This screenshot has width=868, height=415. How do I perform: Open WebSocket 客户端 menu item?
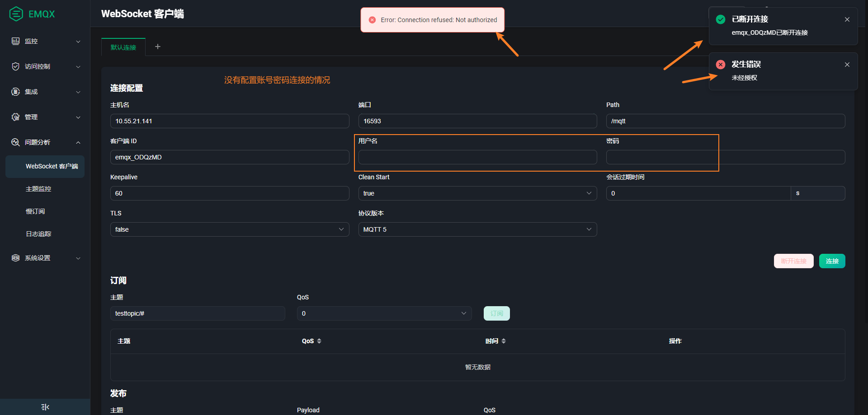tap(45, 167)
